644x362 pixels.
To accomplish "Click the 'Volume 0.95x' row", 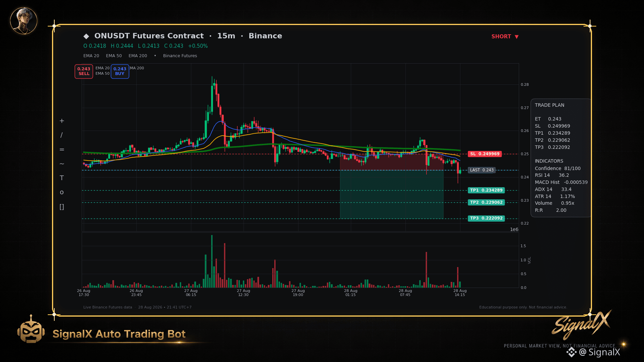I will (555, 203).
